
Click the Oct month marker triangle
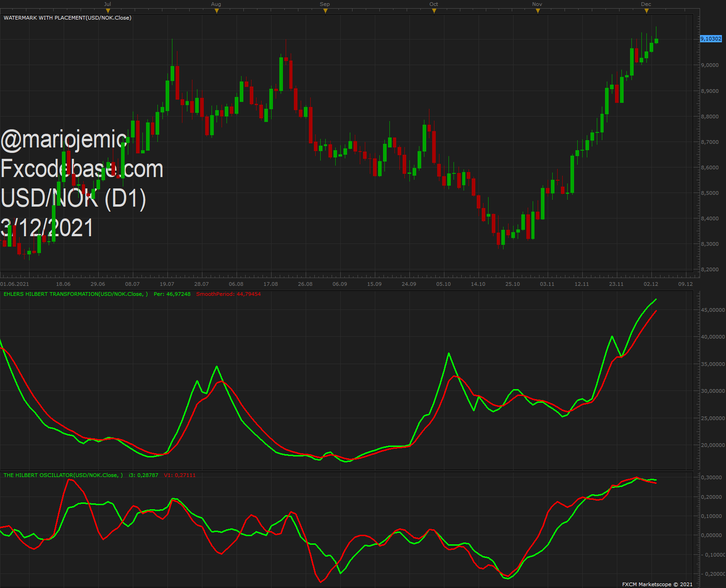434,11
